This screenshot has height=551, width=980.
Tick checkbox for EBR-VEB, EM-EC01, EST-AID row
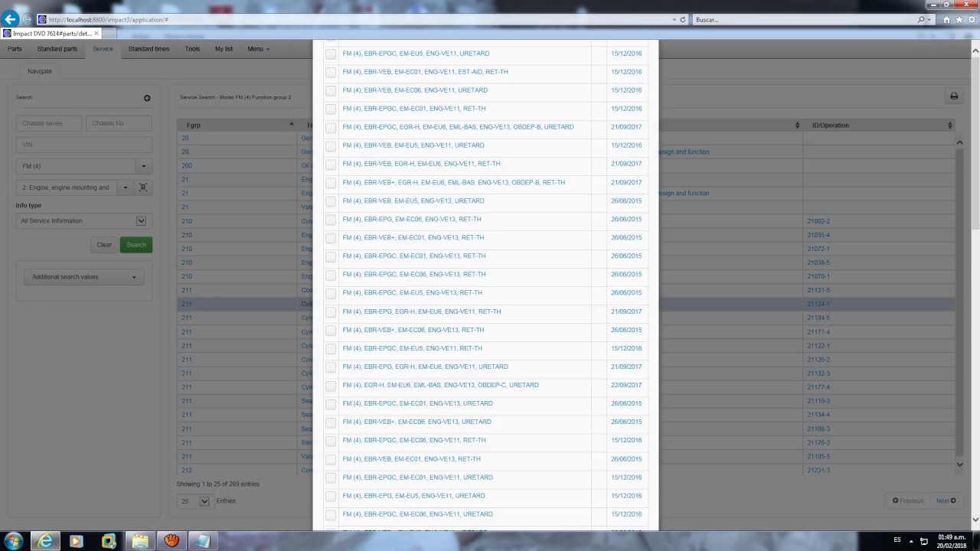331,72
